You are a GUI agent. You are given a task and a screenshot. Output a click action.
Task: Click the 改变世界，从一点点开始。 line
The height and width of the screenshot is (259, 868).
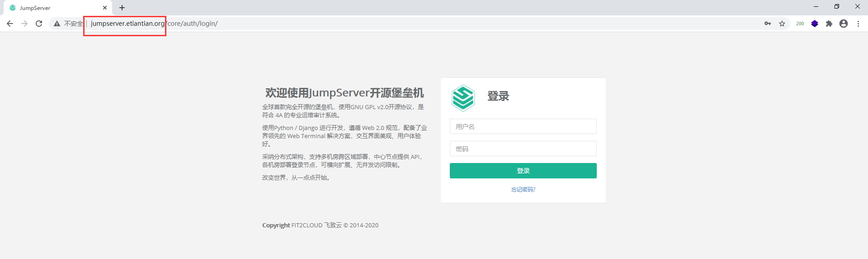coord(297,177)
